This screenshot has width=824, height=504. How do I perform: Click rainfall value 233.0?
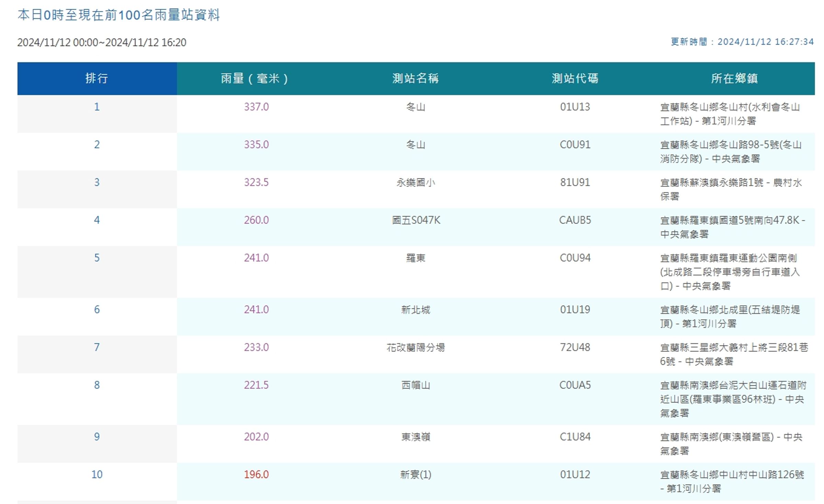point(256,347)
